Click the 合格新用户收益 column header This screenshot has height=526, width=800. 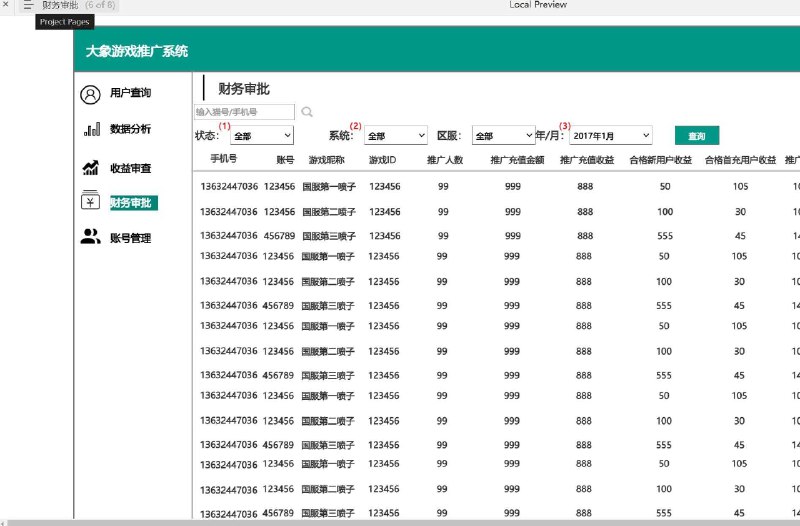coord(661,160)
